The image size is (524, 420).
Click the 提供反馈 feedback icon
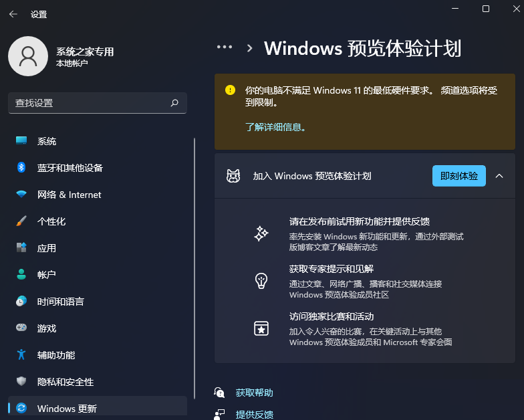pyautogui.click(x=219, y=415)
